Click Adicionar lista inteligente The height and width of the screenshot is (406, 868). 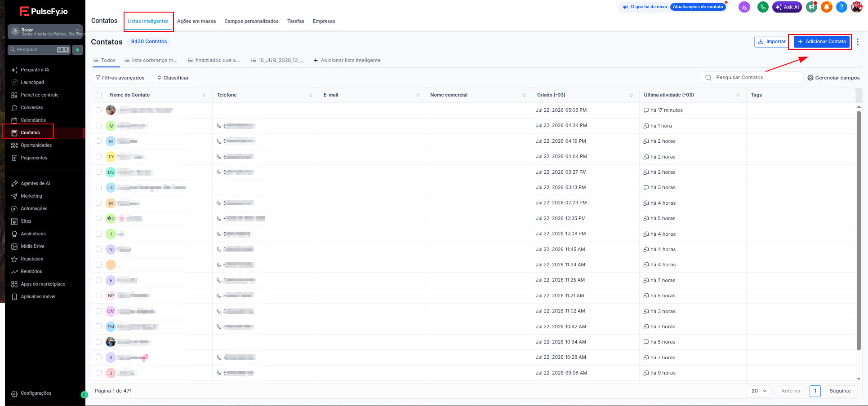click(347, 60)
